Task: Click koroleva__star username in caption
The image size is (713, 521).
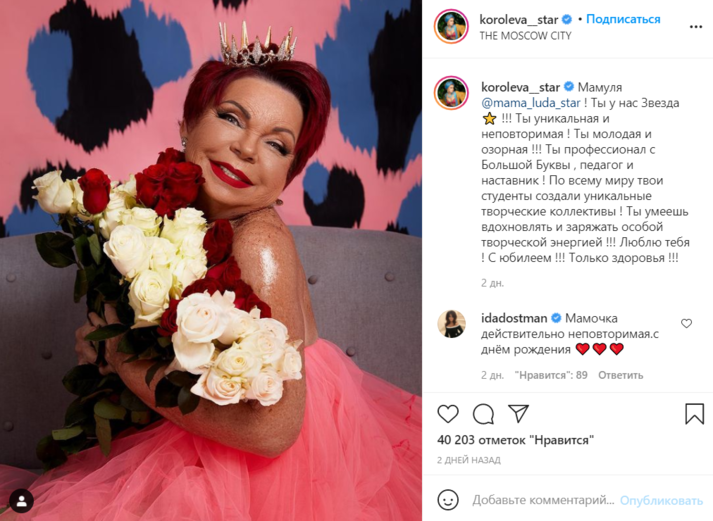Action: pos(520,87)
